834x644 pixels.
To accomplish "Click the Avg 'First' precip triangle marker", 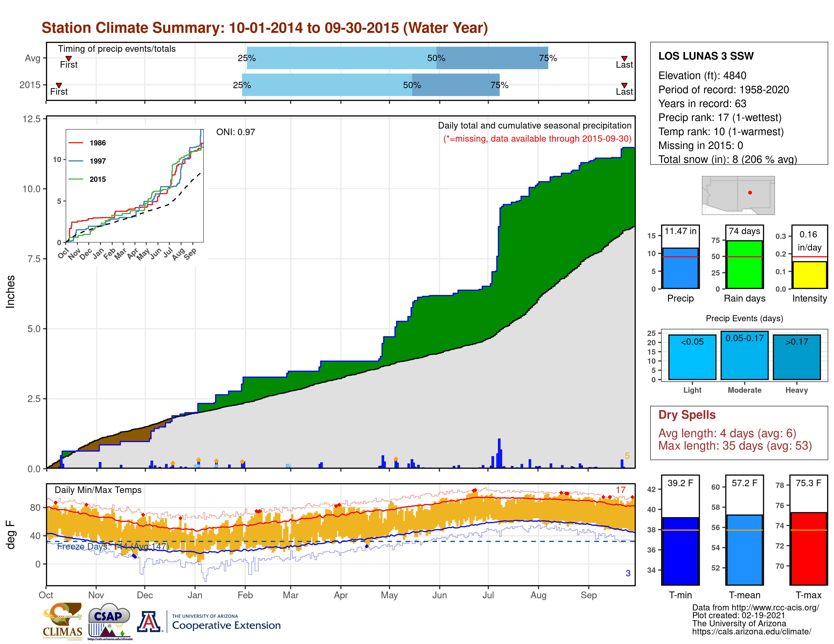I will [69, 58].
